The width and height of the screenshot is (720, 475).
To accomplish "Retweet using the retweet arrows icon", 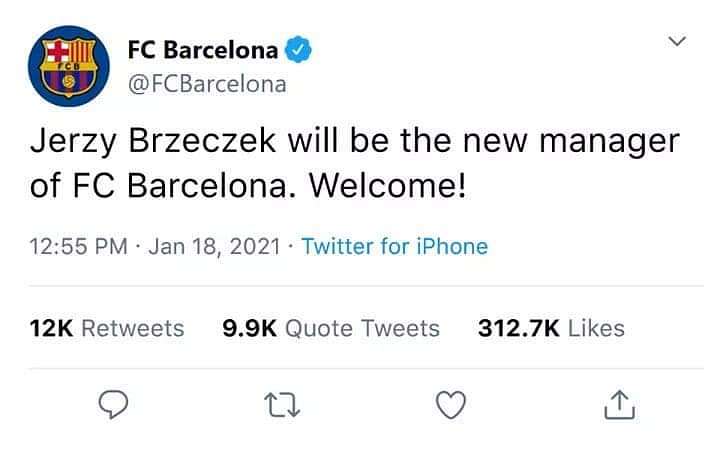I will click(282, 405).
